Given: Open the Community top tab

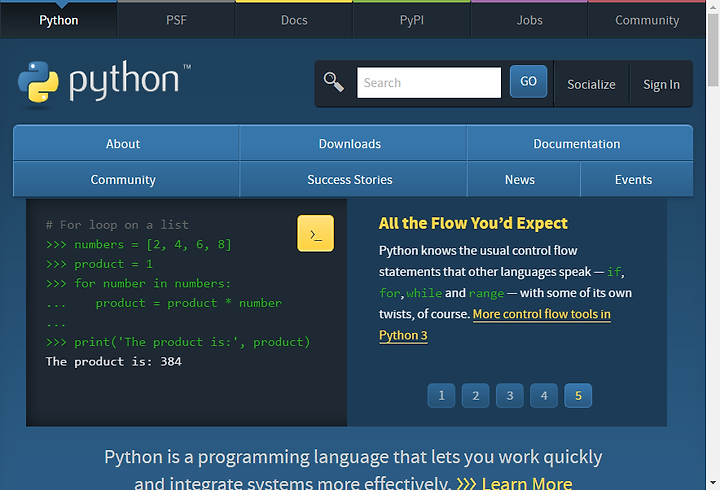Looking at the screenshot, I should (x=647, y=20).
